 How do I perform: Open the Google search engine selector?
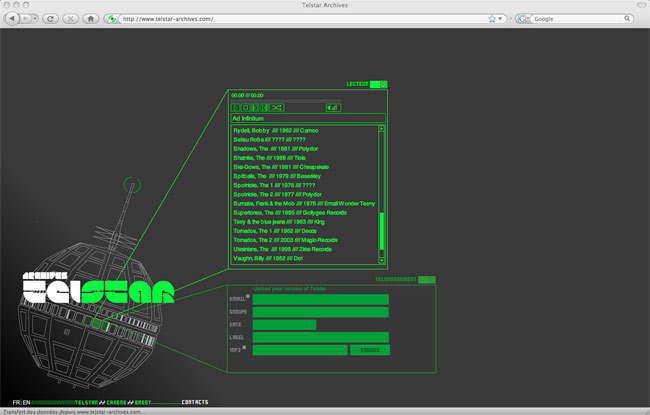point(523,19)
